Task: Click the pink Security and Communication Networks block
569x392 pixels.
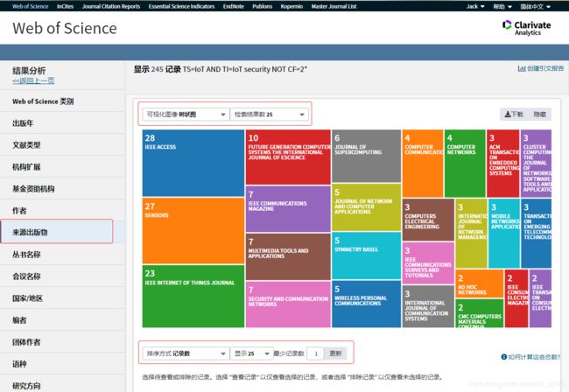Action: click(x=288, y=304)
